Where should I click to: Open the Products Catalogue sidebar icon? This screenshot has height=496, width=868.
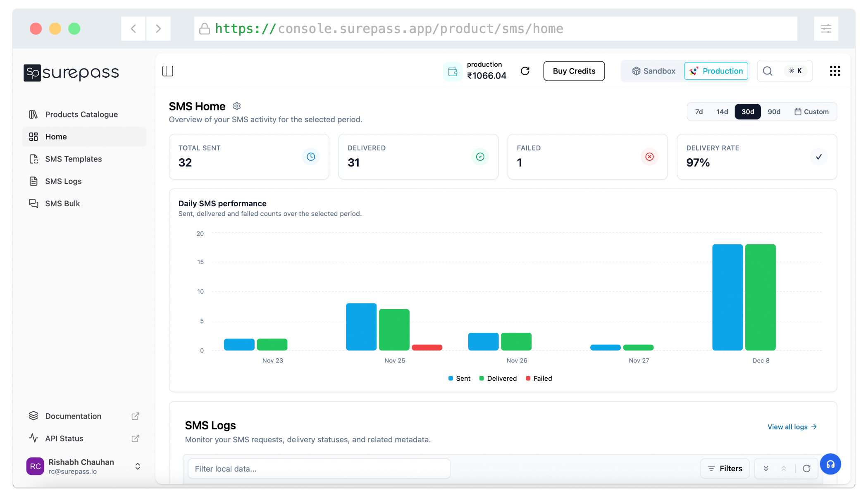(34, 114)
